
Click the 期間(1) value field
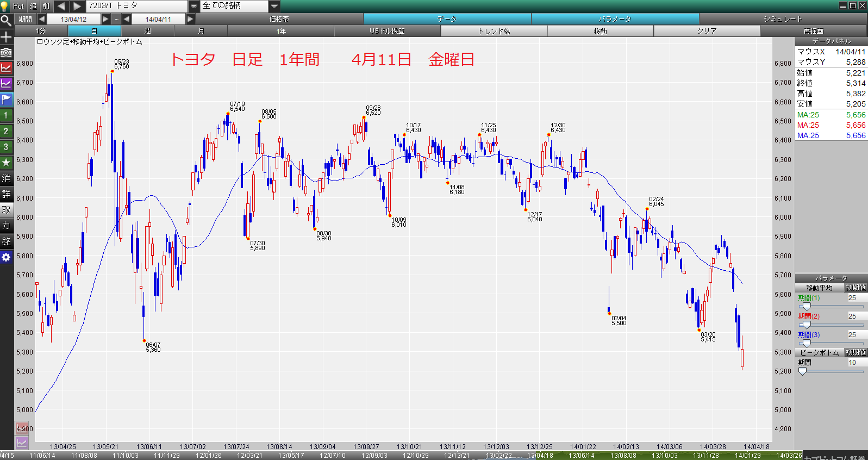point(857,298)
